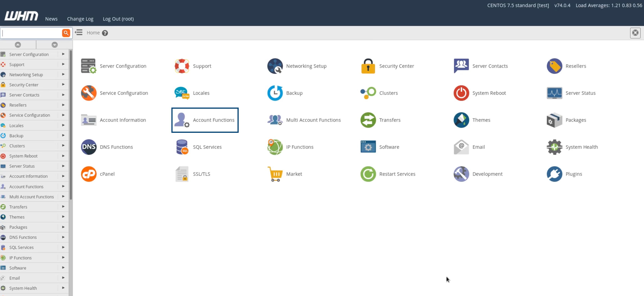
Task: Open the Themes paint icon
Action: (x=461, y=120)
